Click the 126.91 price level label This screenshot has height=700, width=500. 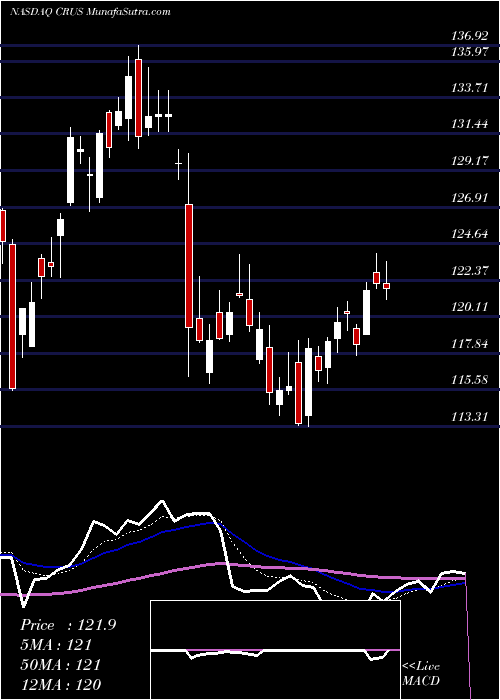(469, 197)
